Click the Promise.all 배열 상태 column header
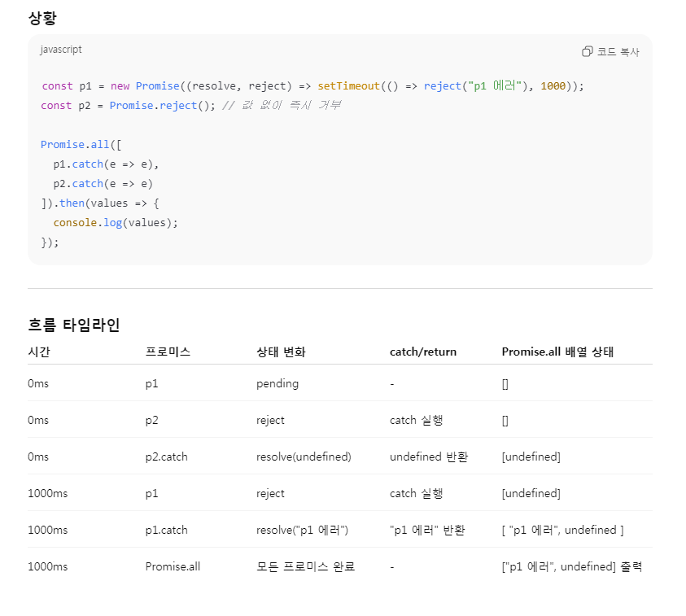This screenshot has width=686, height=616. [x=557, y=352]
